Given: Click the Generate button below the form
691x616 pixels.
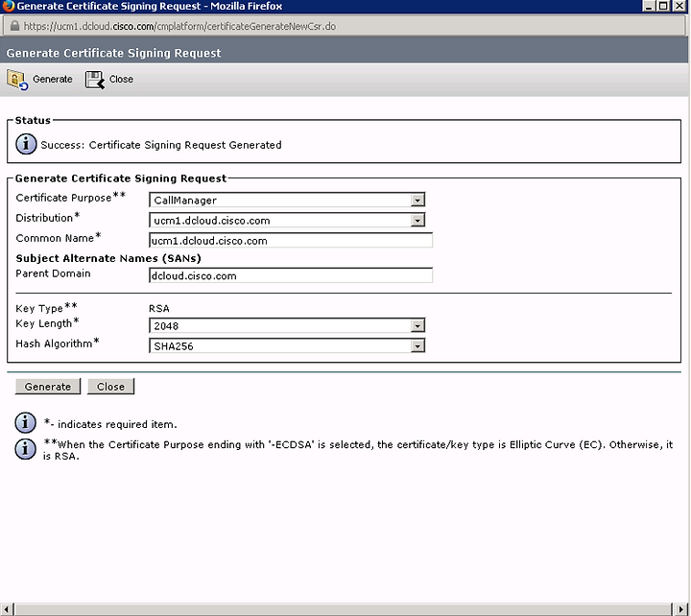Looking at the screenshot, I should click(48, 387).
